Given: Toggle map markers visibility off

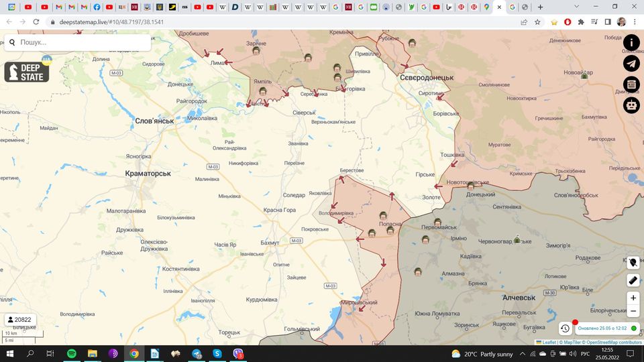Looking at the screenshot, I should point(633,262).
